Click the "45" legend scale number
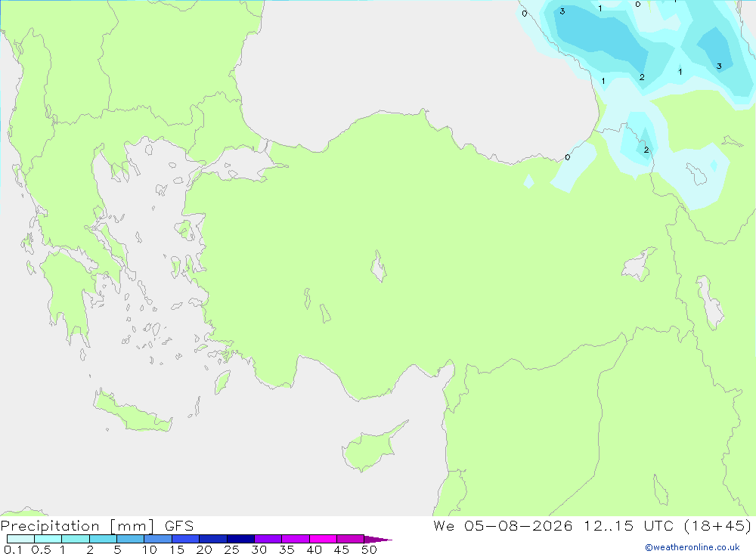 342,549
